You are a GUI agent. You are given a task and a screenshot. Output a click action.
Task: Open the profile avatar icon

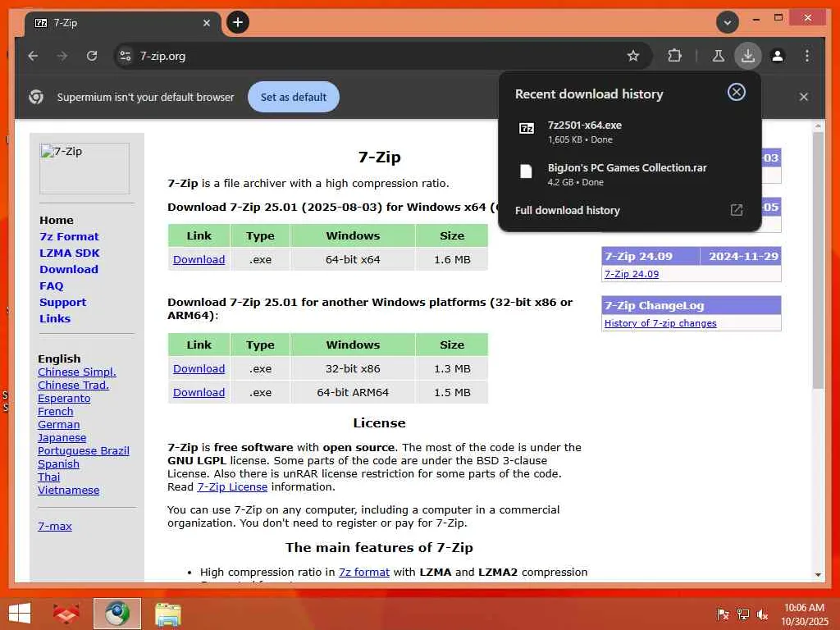pos(778,56)
